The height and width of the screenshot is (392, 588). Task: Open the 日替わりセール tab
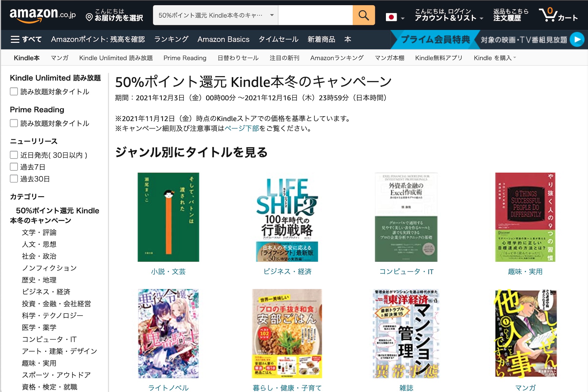tap(238, 58)
